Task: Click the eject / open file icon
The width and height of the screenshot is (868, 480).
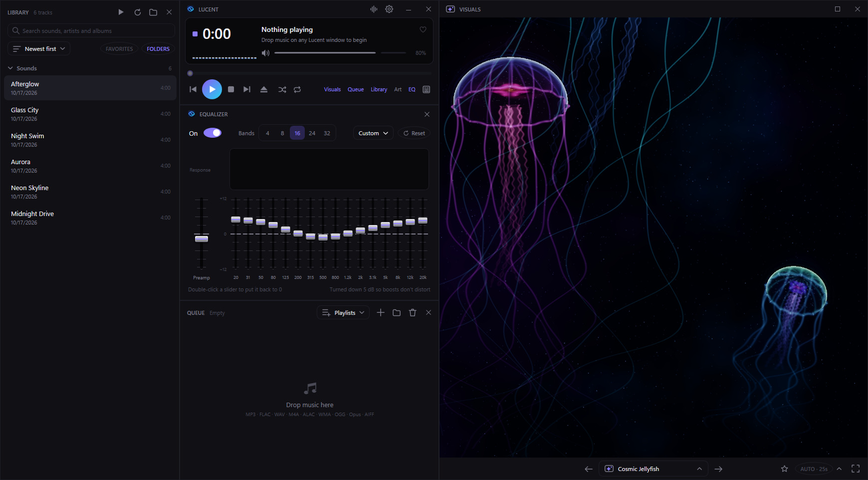Action: pos(264,89)
